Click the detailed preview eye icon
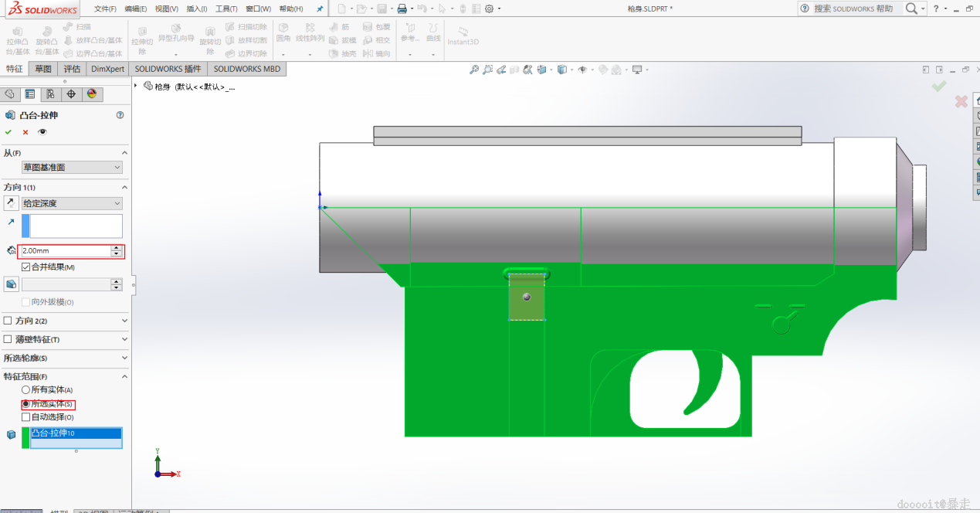The height and width of the screenshot is (513, 980). coord(42,132)
